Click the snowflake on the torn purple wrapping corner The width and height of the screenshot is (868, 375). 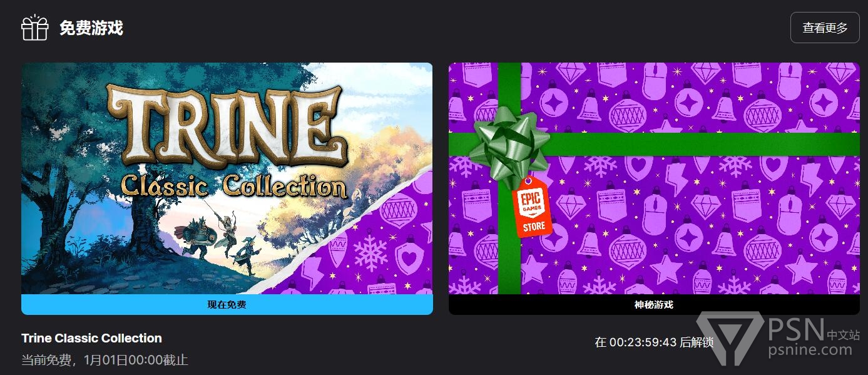tap(370, 252)
